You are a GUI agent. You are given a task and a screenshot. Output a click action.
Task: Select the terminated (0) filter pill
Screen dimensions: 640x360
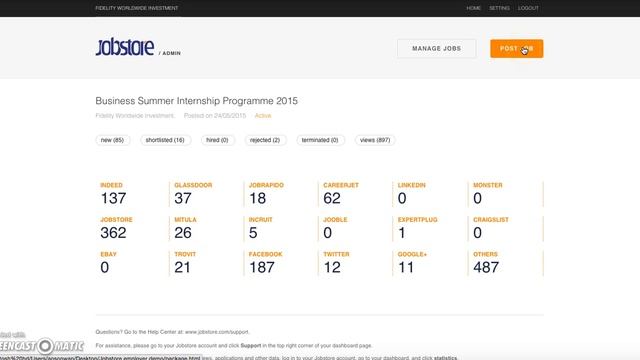(x=320, y=140)
